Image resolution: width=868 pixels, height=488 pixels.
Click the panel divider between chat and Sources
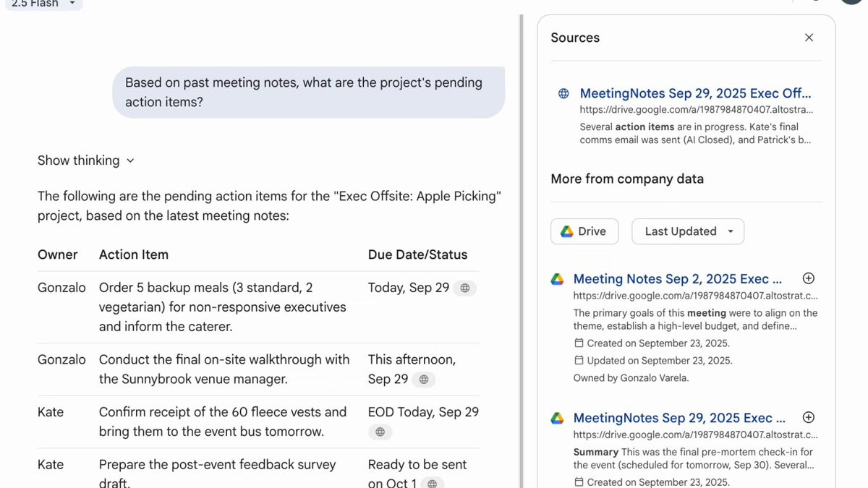(522, 246)
